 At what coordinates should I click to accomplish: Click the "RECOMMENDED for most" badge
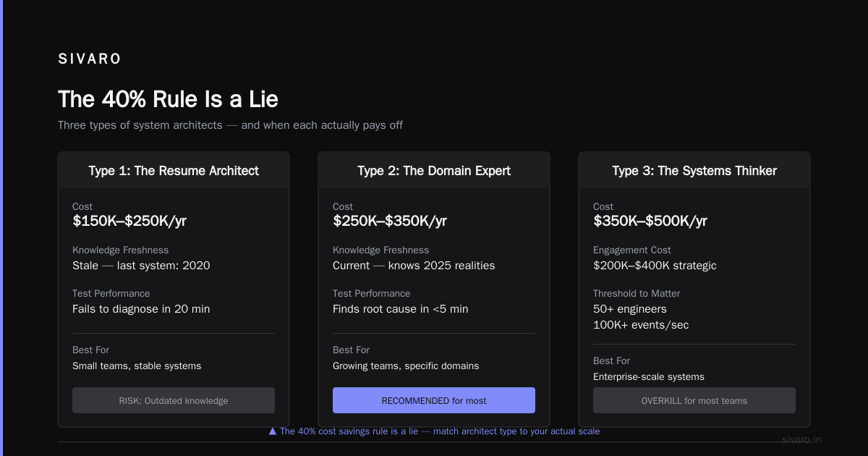pos(434,400)
